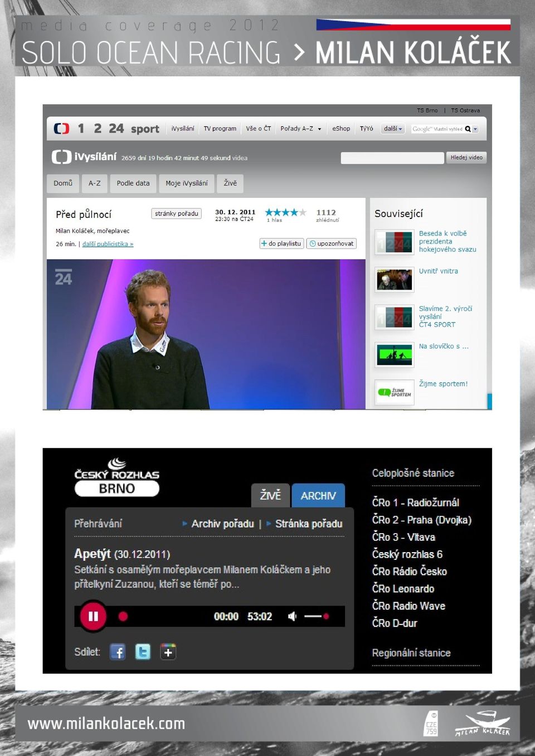Rate the show using the star rating
This screenshot has width=535, height=756.
[x=285, y=212]
